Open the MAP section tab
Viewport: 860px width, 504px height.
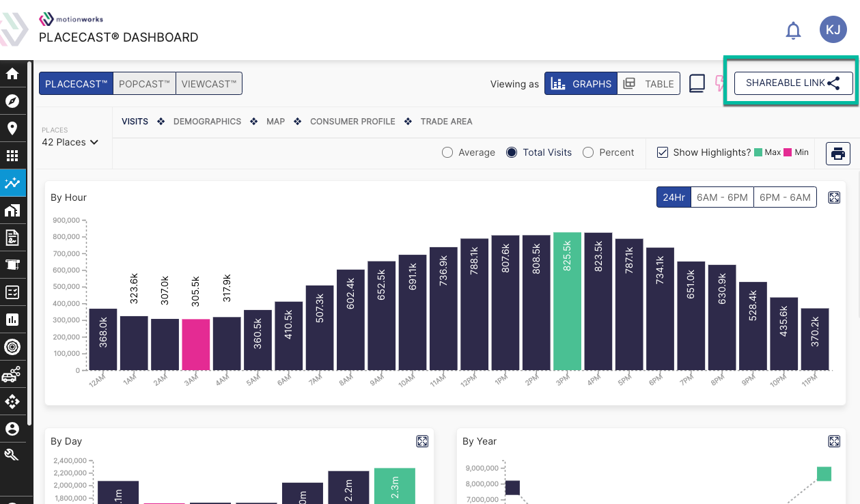coord(275,122)
